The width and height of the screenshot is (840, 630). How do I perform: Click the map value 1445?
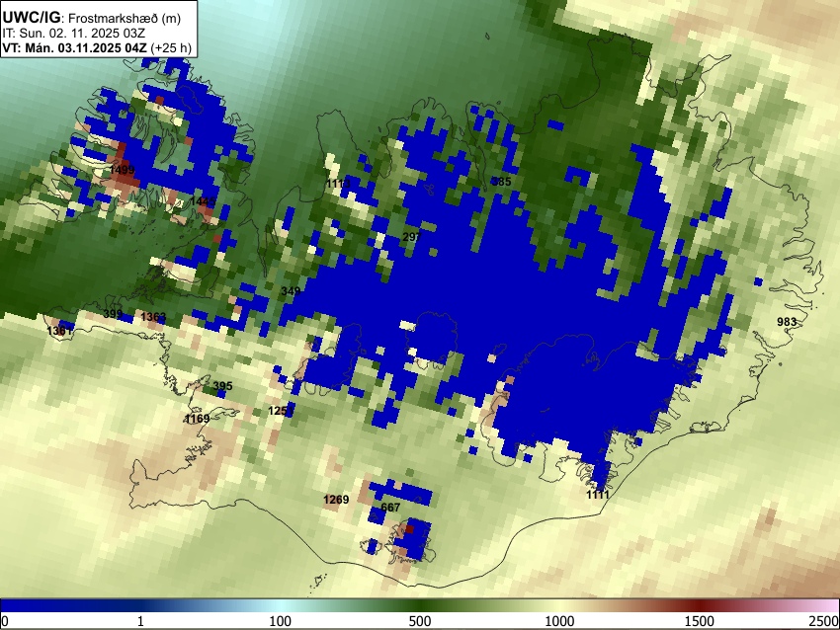click(203, 201)
